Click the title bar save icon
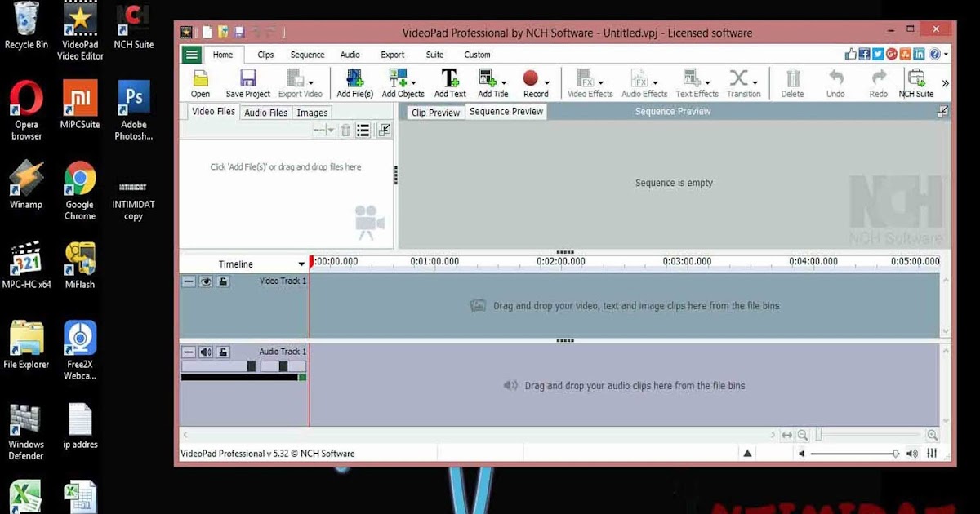 coord(239,33)
